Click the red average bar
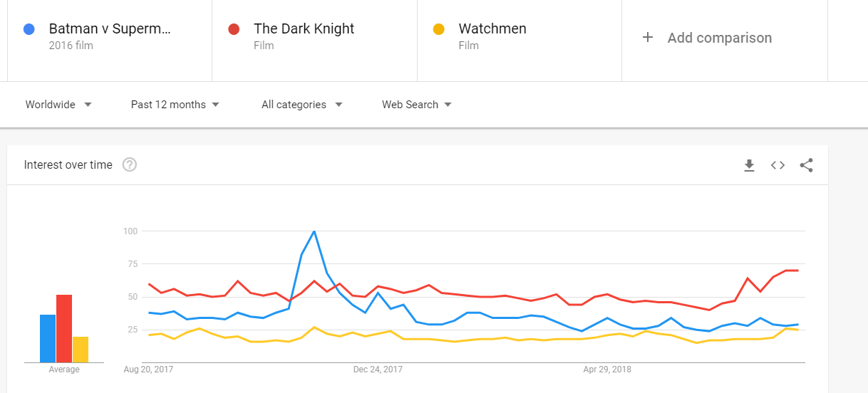Viewport: 868px width, 393px height. (64, 329)
